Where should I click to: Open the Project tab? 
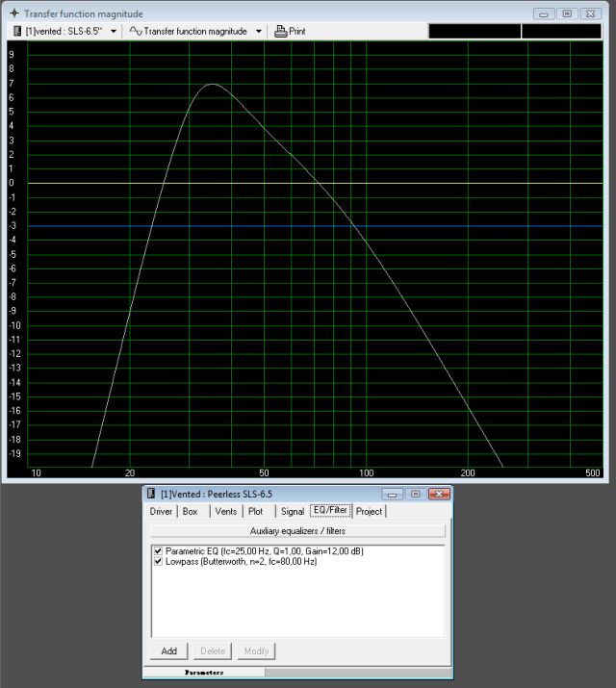[x=369, y=511]
